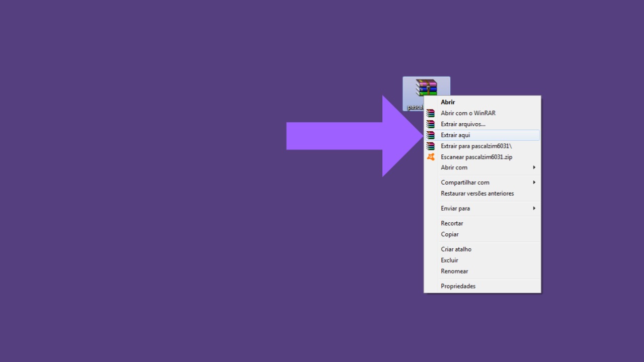Expand the 'Enviar para' submenu
Screen dimensions: 644x362
coord(473,208)
